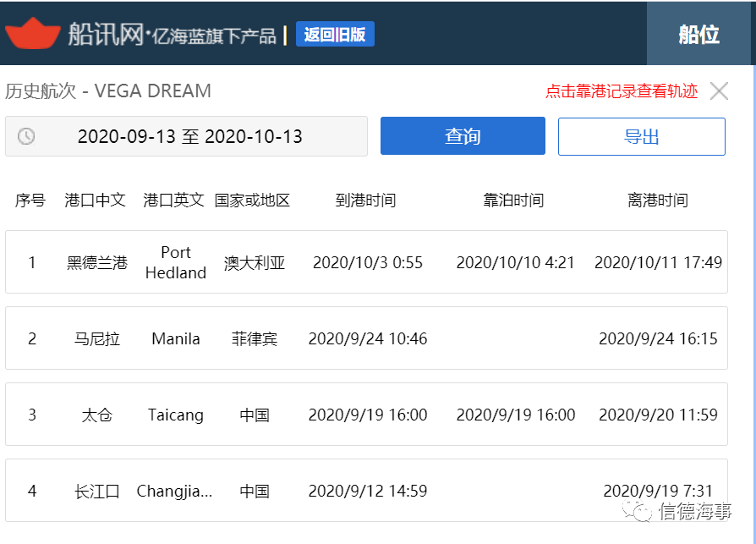Screen dimensions: 756x544
Task: Click the 导出 button
Action: 641,136
